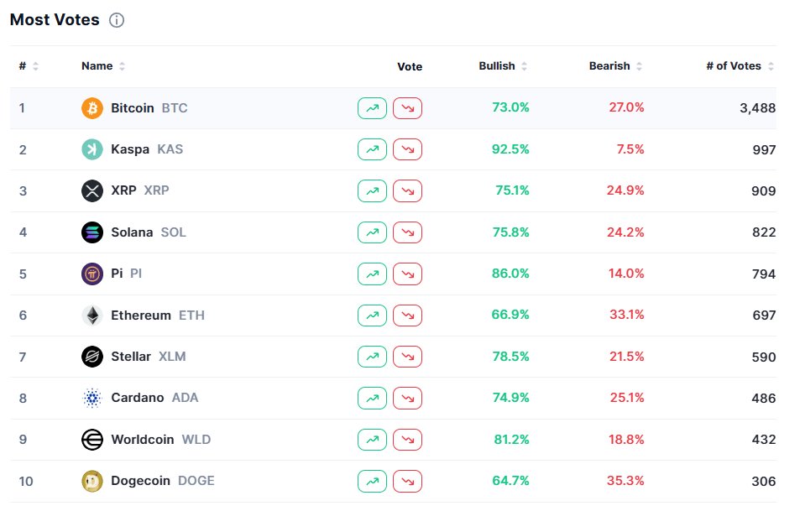Vote bearish on Kaspa
The image size is (805, 532).
(408, 149)
